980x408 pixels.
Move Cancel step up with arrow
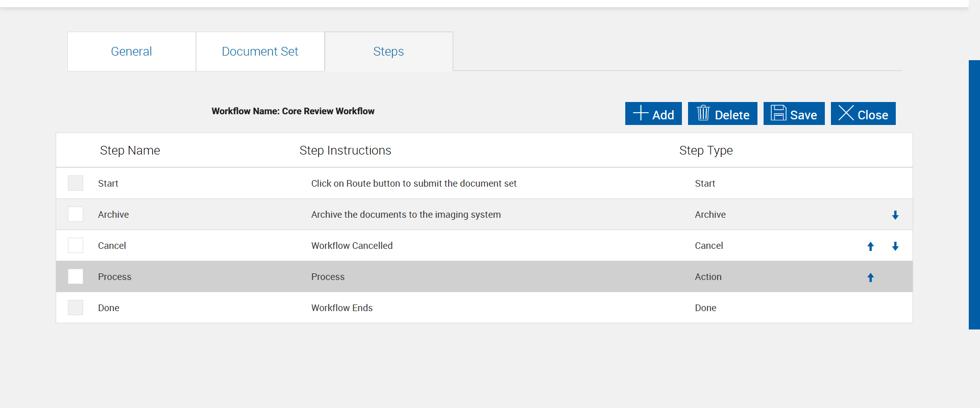click(871, 246)
